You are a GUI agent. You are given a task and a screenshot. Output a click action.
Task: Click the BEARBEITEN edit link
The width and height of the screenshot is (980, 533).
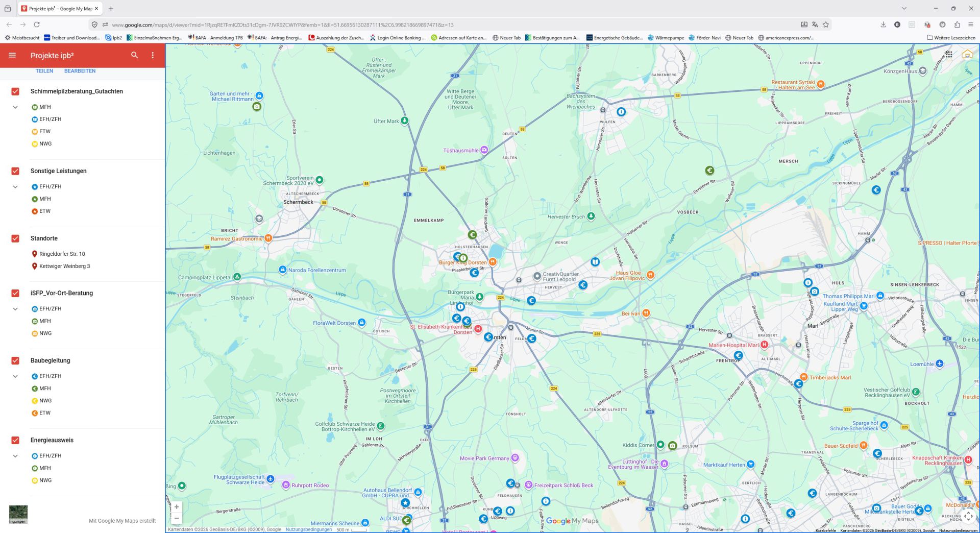click(80, 71)
